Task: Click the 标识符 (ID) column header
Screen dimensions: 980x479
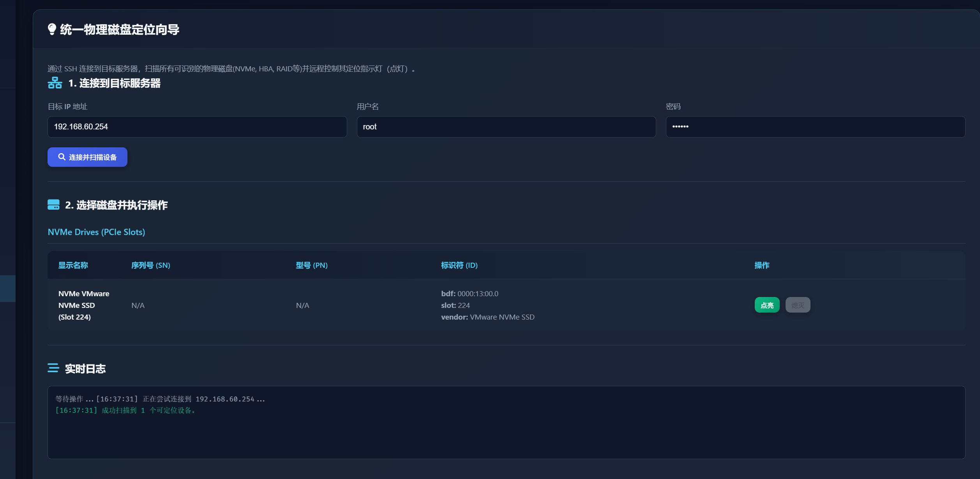Action: (x=459, y=265)
